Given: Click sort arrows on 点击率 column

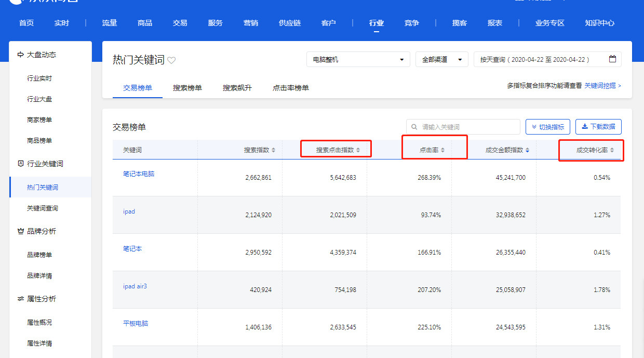Looking at the screenshot, I should click(443, 150).
